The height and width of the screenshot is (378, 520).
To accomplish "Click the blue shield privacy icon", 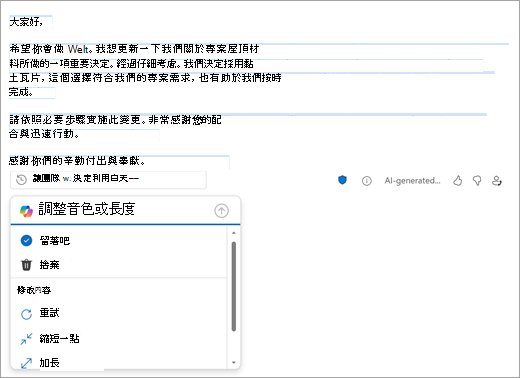I will point(342,180).
